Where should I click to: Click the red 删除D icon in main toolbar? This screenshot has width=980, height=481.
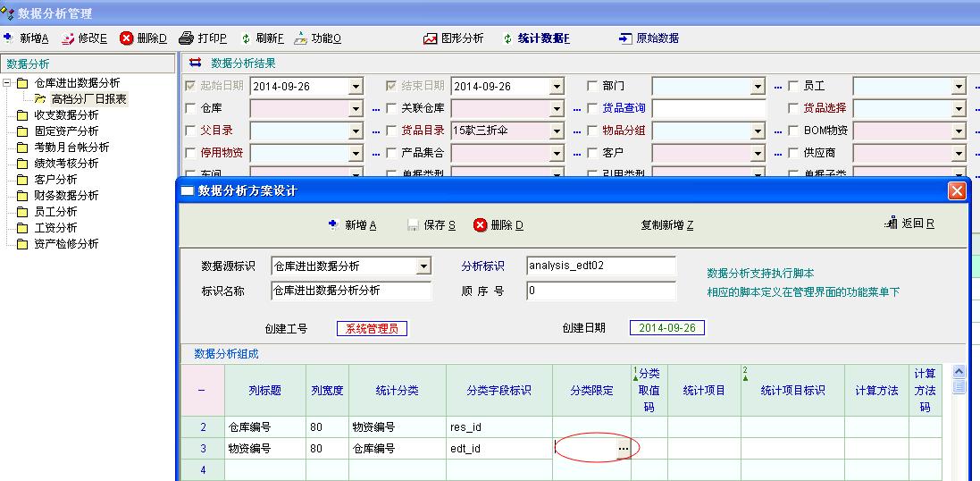(127, 38)
